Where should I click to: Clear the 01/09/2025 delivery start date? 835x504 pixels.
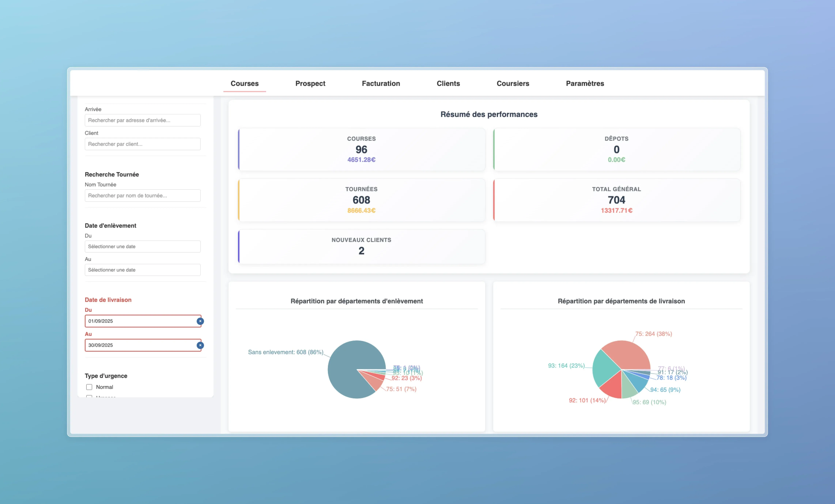pos(200,321)
